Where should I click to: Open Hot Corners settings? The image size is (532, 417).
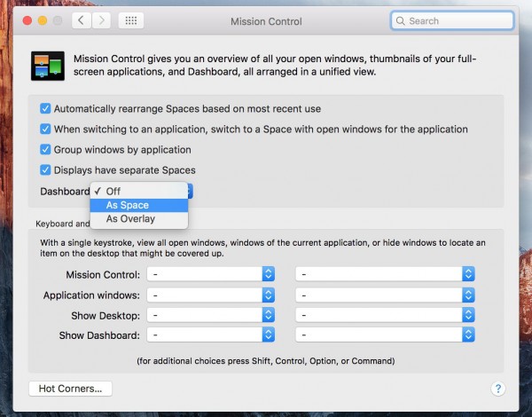tap(71, 389)
